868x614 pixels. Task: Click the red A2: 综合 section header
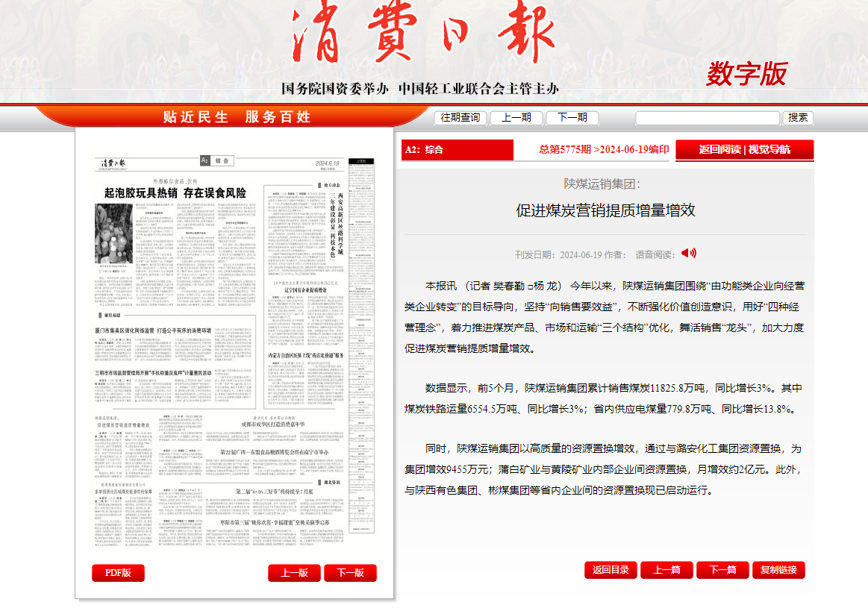click(x=458, y=150)
